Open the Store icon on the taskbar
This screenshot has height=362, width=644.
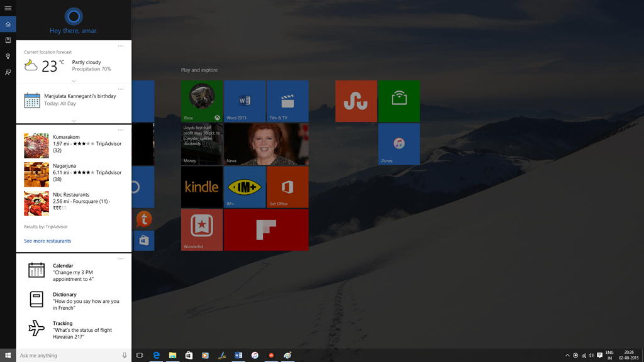pyautogui.click(x=189, y=356)
